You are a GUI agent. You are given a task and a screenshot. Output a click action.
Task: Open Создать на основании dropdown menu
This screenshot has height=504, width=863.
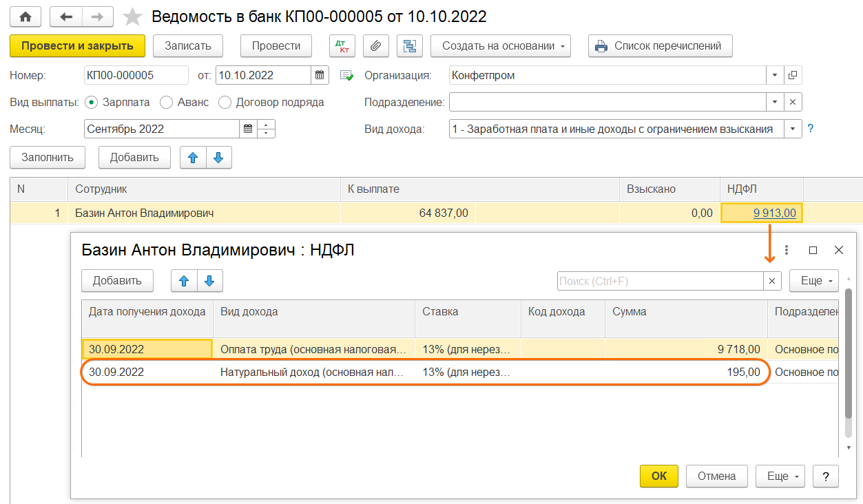(x=506, y=46)
